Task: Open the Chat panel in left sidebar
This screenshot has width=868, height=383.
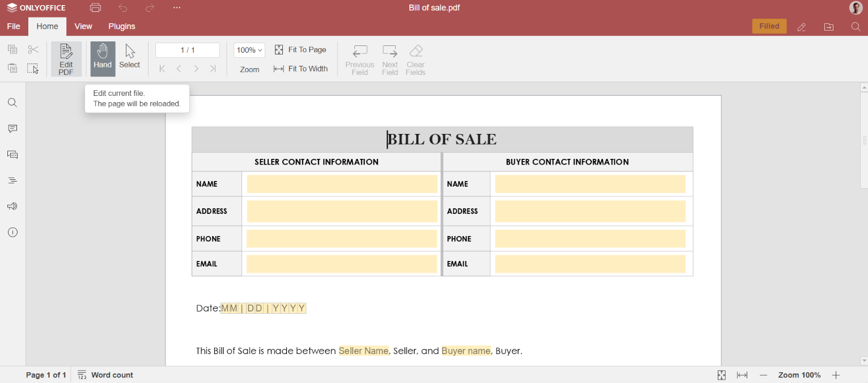Action: tap(12, 154)
